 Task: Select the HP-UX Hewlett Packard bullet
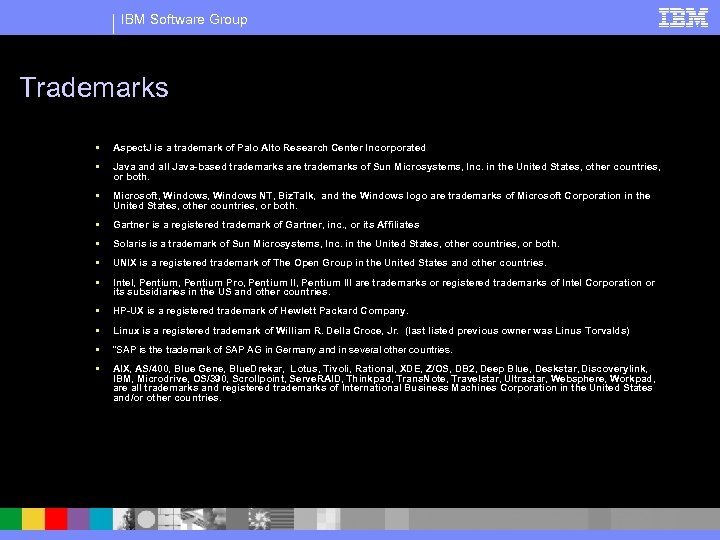point(260,311)
